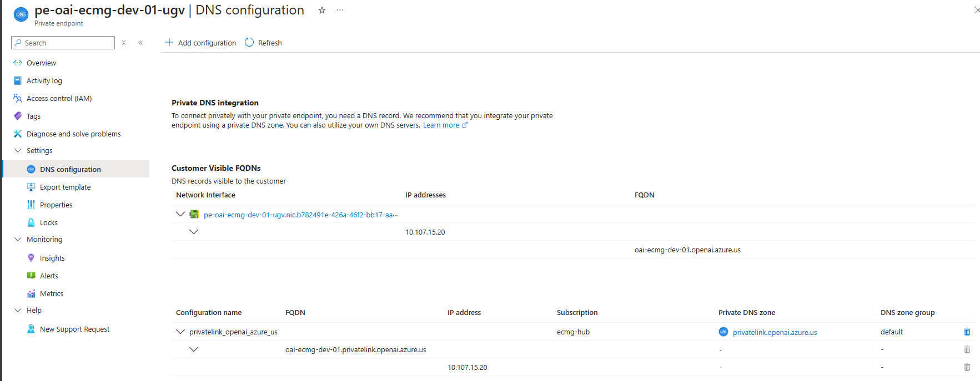The height and width of the screenshot is (381, 980).
Task: Open New Support Request
Action: [x=74, y=329]
